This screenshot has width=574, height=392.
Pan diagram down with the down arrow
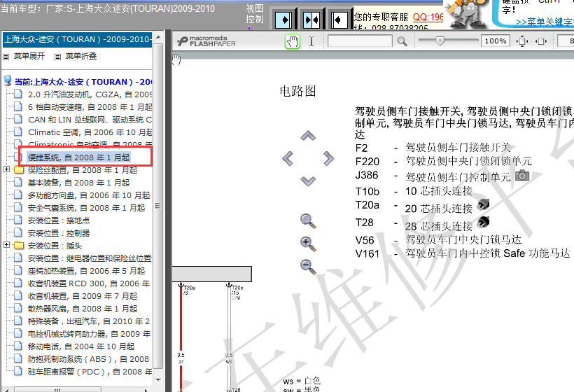tap(308, 181)
